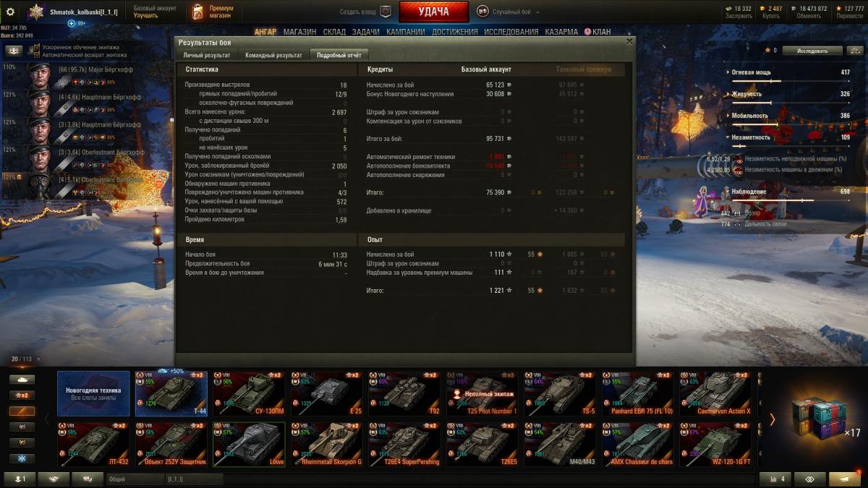This screenshot has height=488, width=868.
Task: Click the Общий chat channel field
Action: click(x=135, y=479)
